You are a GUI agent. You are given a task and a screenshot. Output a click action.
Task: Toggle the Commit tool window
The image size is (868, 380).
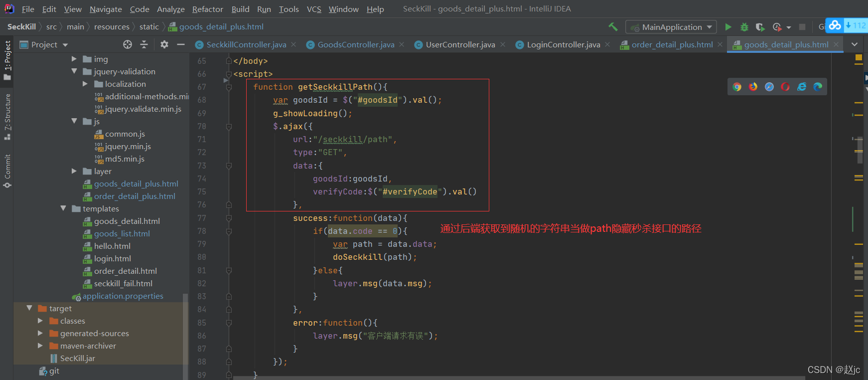[7, 171]
